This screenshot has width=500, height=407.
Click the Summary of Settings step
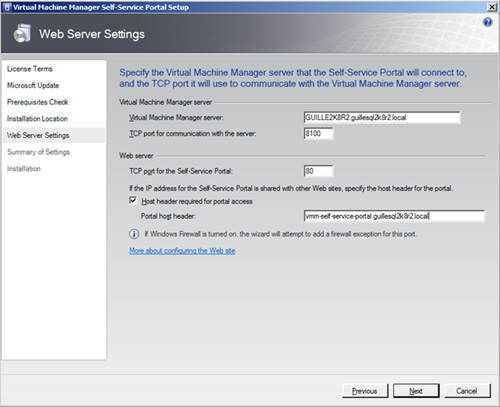tap(38, 152)
